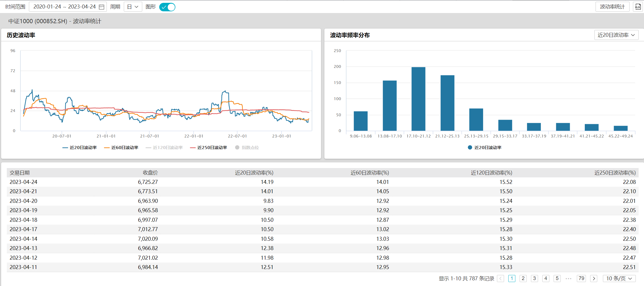644x286 pixels.
Task: Select the 2023-04-20 date cell
Action: [x=24, y=201]
